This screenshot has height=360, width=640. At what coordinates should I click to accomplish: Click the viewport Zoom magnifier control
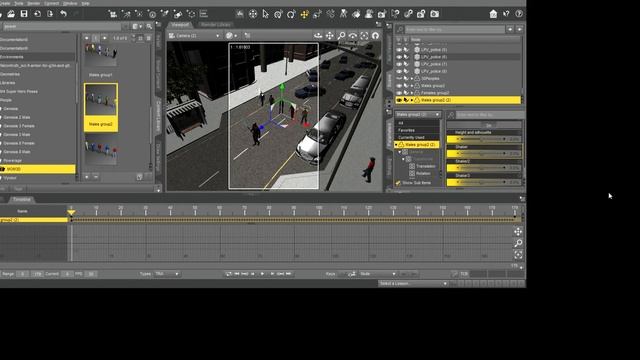click(x=341, y=36)
